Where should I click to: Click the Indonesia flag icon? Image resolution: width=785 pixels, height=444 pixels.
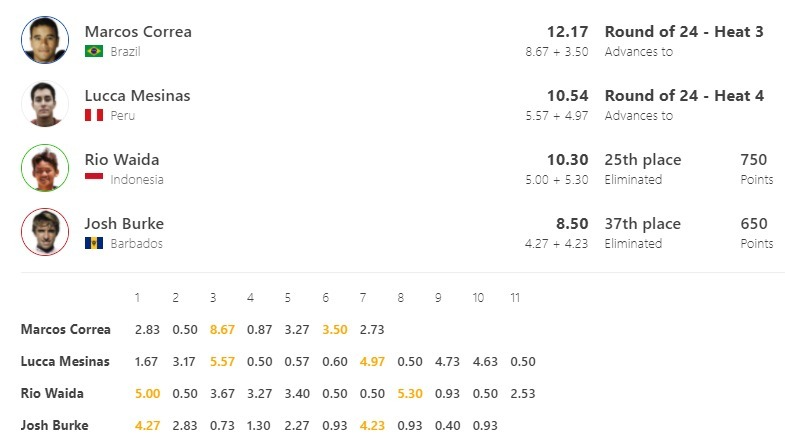(x=94, y=176)
